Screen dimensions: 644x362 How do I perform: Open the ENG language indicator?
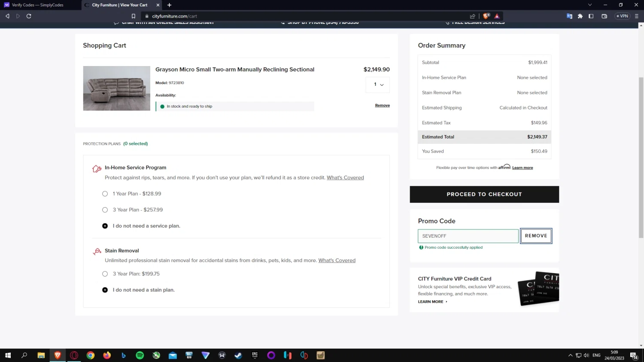point(596,355)
